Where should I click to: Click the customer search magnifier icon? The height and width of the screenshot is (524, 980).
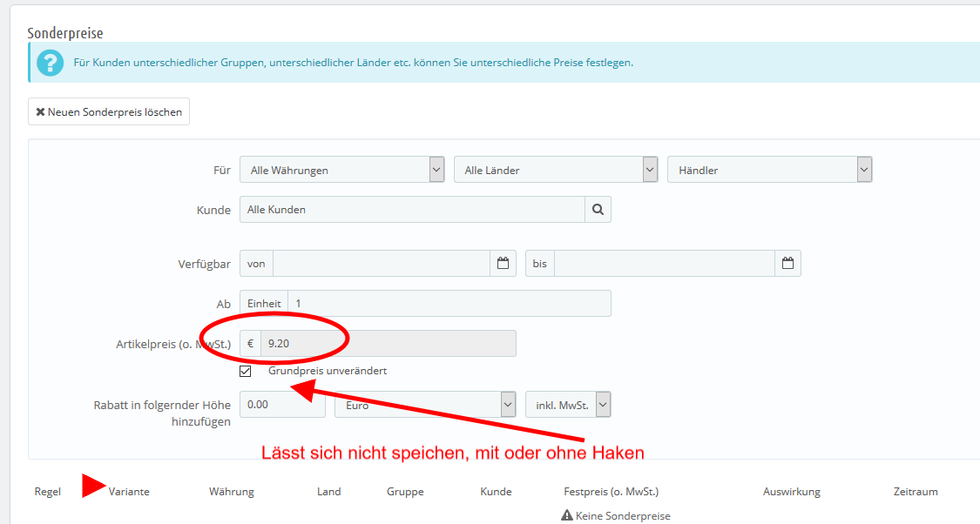tap(598, 210)
